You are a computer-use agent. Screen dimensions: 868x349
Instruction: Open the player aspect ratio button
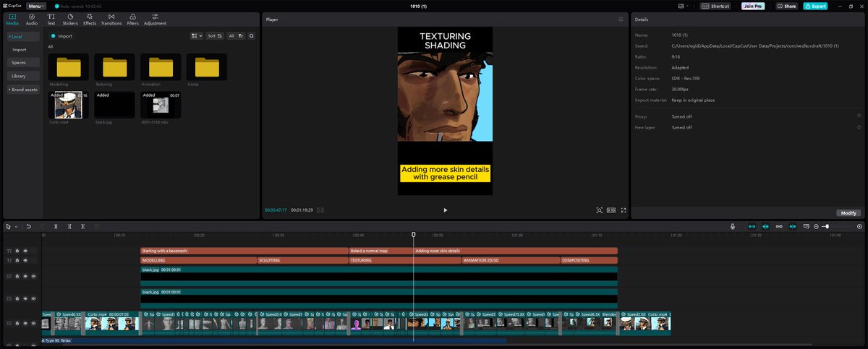tap(611, 210)
